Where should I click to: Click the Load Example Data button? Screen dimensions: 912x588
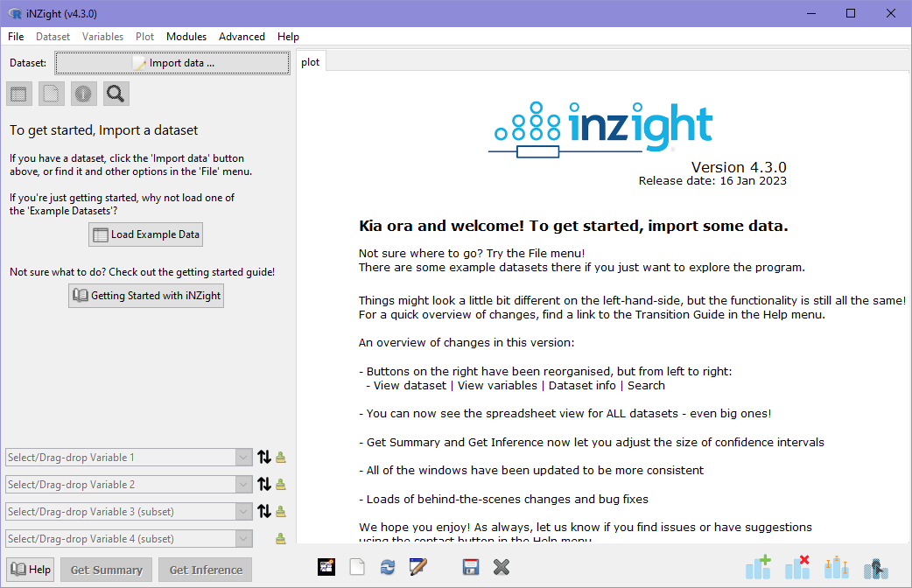click(x=145, y=234)
